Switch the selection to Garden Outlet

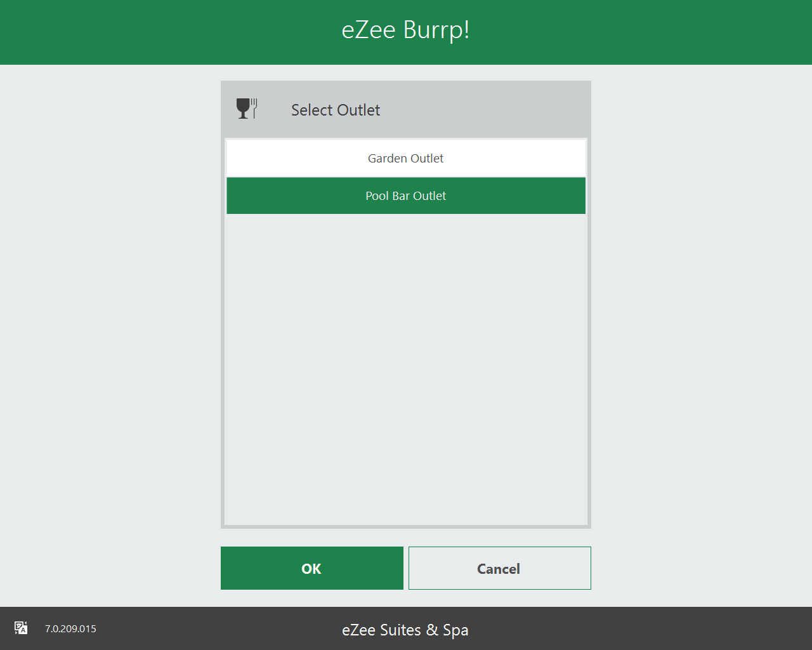pos(406,159)
